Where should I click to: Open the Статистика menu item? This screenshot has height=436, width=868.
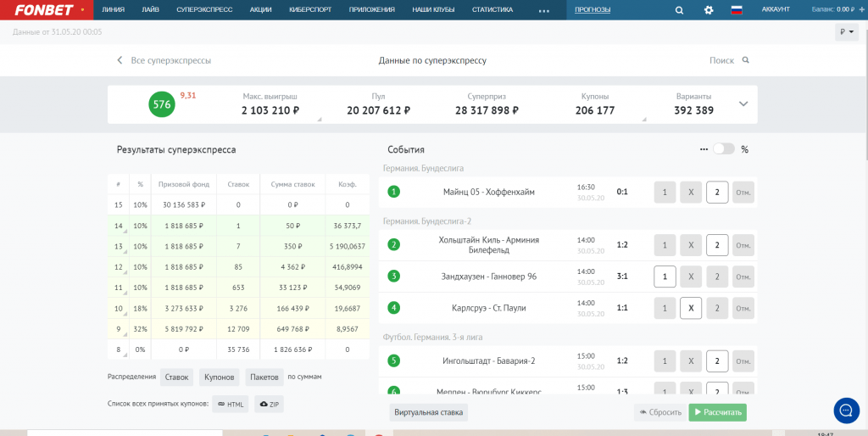coord(492,9)
